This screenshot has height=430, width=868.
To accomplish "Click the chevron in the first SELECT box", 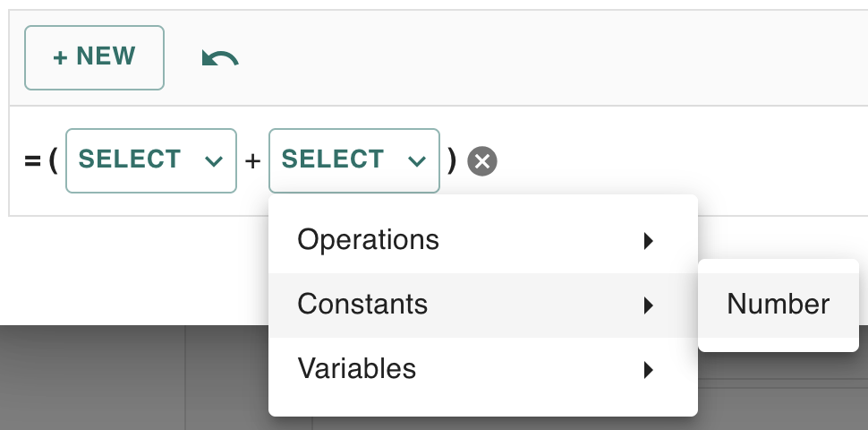I will pos(213,161).
